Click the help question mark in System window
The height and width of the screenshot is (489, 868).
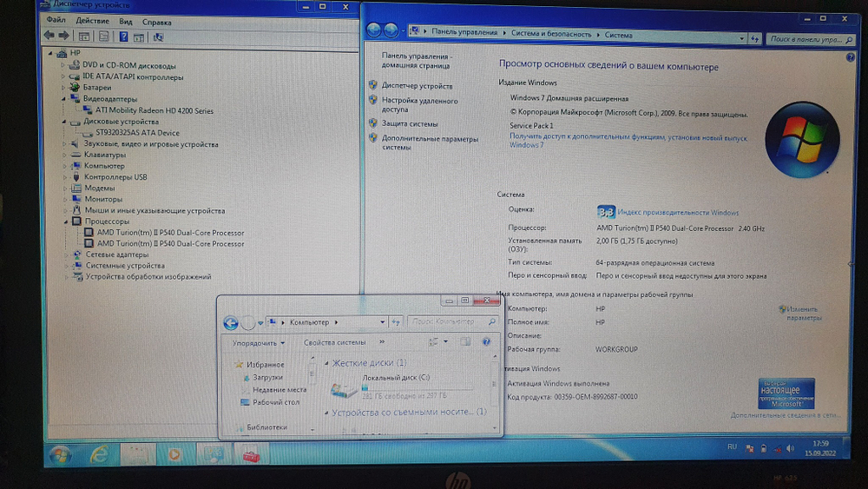click(x=851, y=57)
